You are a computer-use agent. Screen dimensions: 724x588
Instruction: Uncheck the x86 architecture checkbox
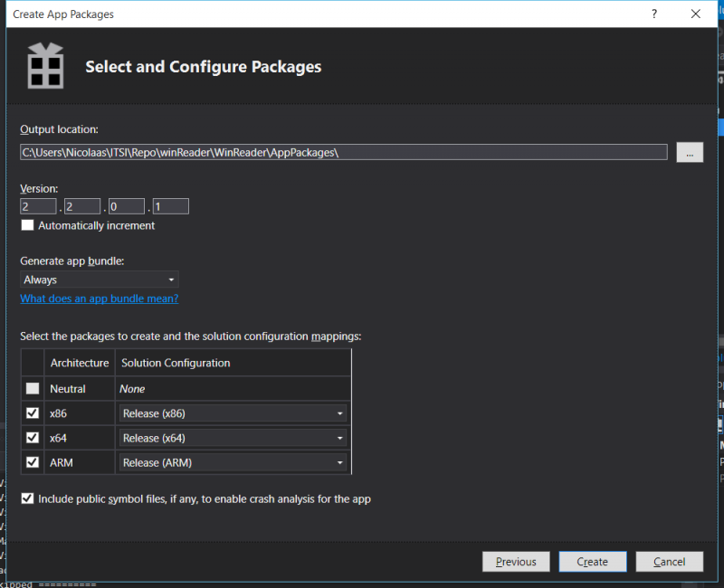(x=33, y=413)
